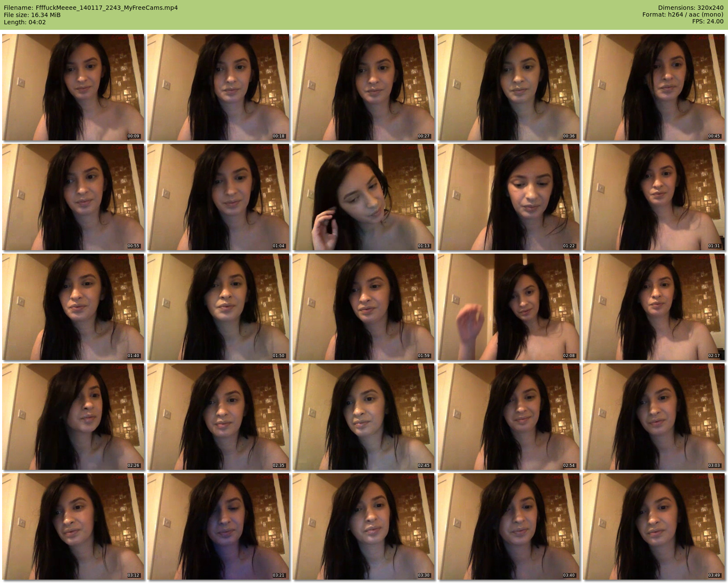Click the frame stamped 01:50
Viewport: 728px width, 583px height.
point(218,307)
